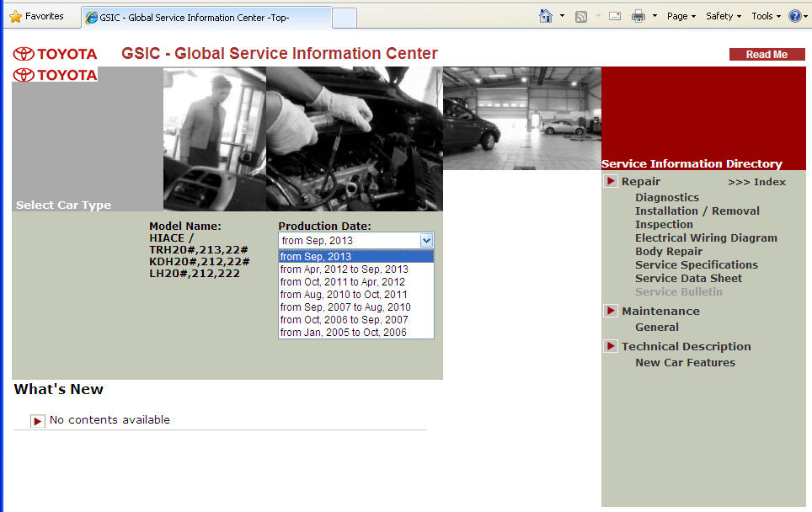Click the 'What's New' heading
Screen dimensions: 812x512
[58, 389]
